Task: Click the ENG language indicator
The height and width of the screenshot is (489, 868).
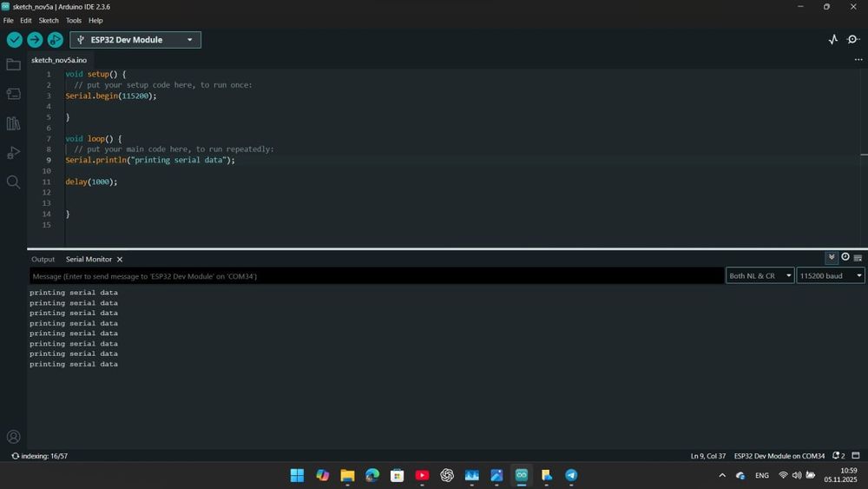Action: [762, 475]
